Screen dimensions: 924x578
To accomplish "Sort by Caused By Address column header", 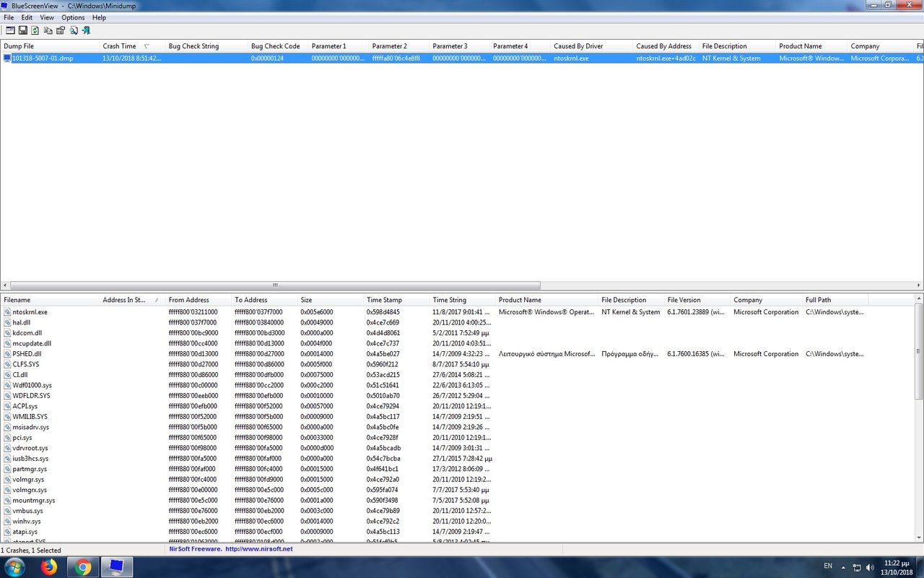I will [x=666, y=46].
